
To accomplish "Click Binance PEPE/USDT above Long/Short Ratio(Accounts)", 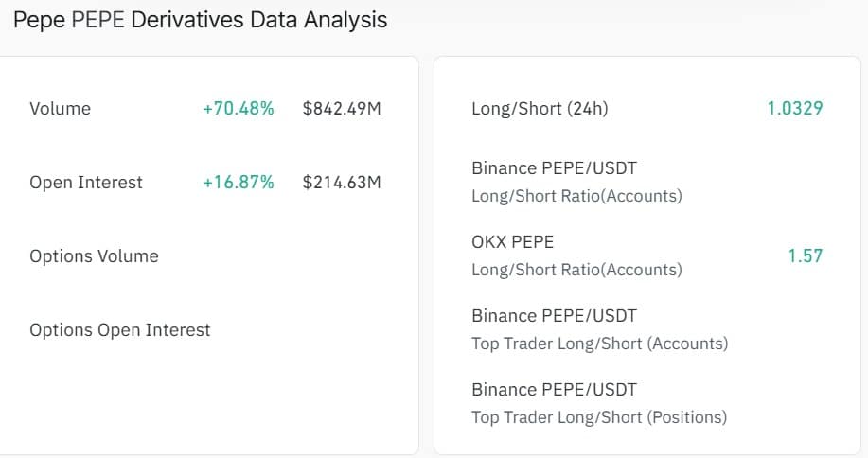I will tap(554, 168).
